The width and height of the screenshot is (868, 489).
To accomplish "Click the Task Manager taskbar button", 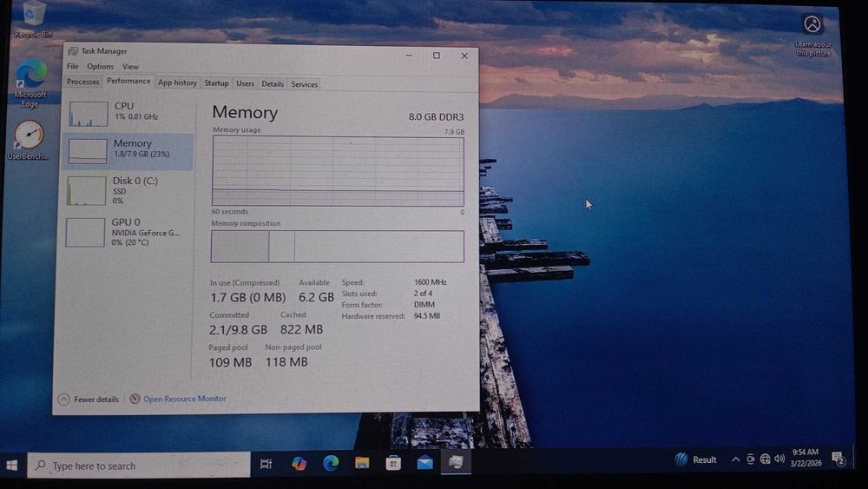I will [456, 461].
